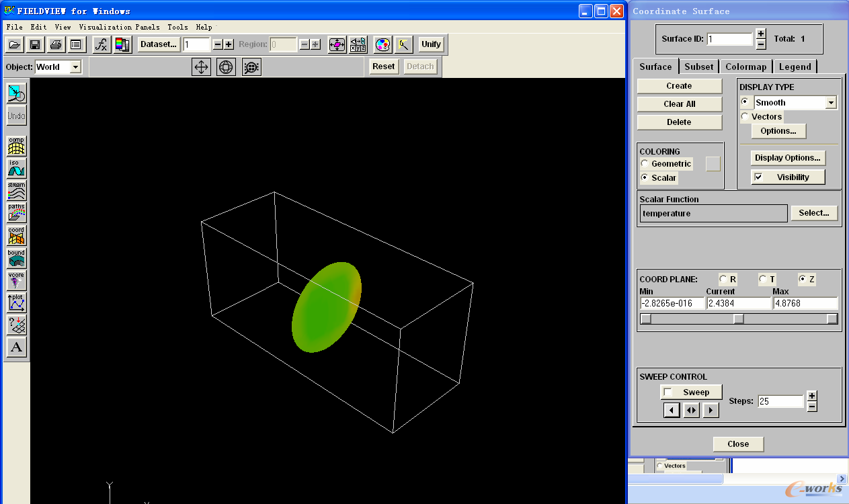Open the Smooth display type dropdown

[x=831, y=103]
